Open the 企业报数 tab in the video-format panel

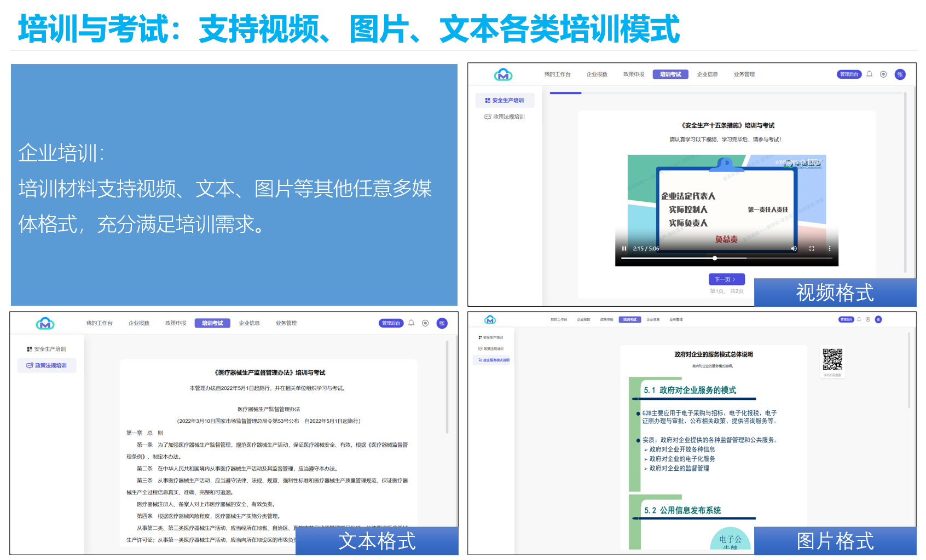click(597, 74)
